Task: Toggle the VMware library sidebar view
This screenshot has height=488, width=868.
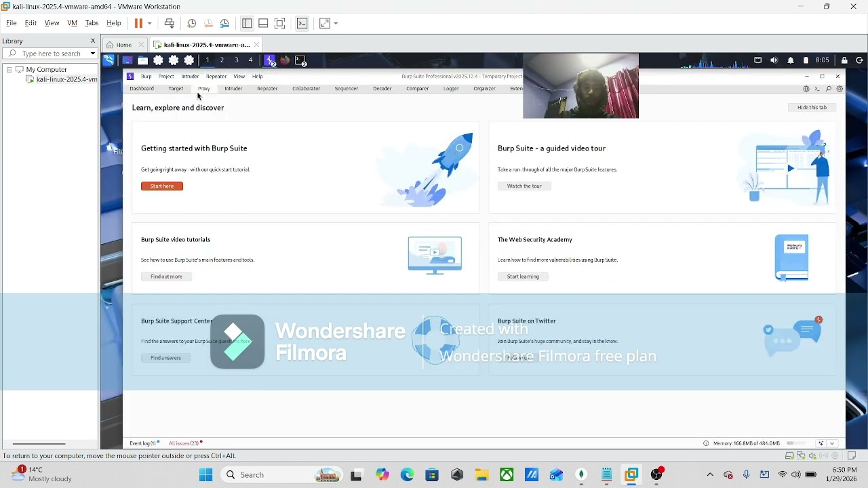Action: 247,23
